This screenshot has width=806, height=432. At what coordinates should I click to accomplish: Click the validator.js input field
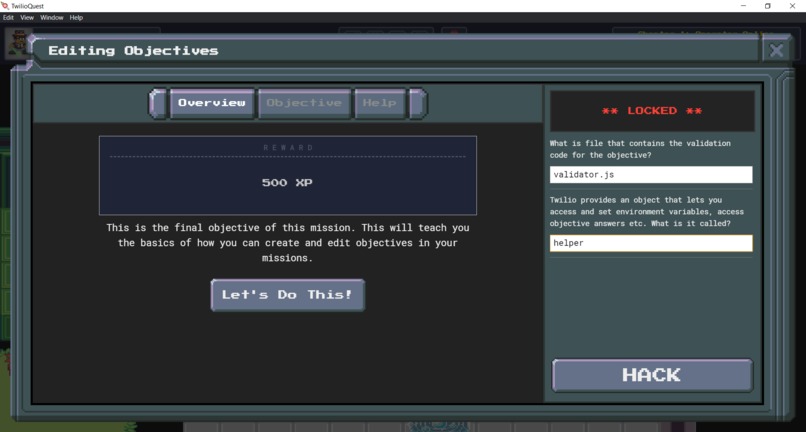pos(651,175)
